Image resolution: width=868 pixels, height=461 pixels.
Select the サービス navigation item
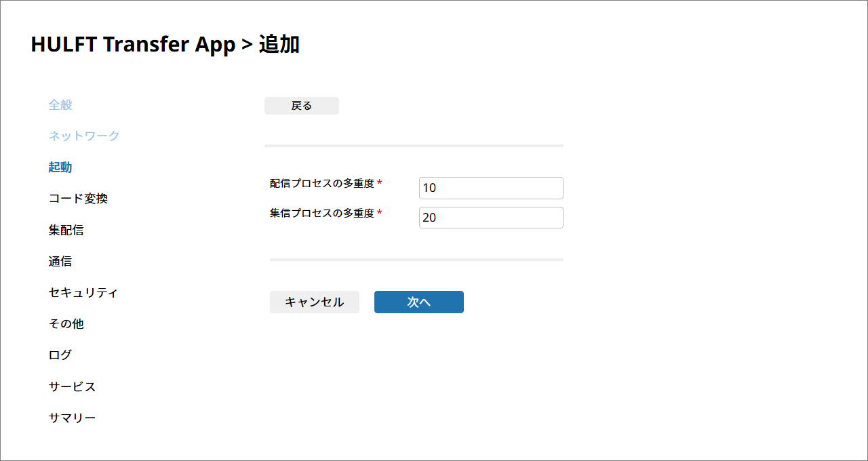click(72, 386)
